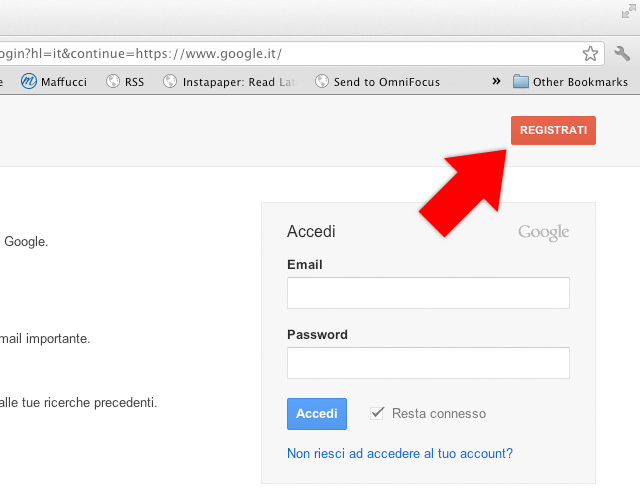Image resolution: width=640 pixels, height=500 pixels.
Task: Click the Email field label
Action: [304, 265]
